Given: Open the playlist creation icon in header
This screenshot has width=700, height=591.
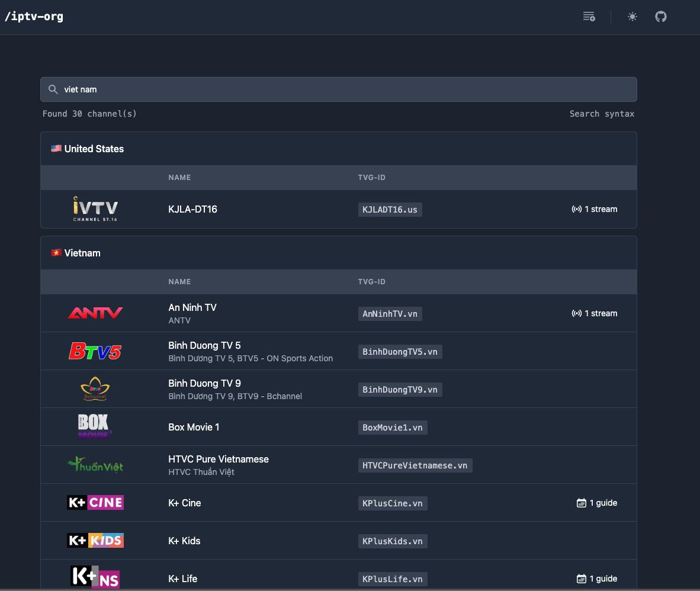Looking at the screenshot, I should tap(589, 17).
